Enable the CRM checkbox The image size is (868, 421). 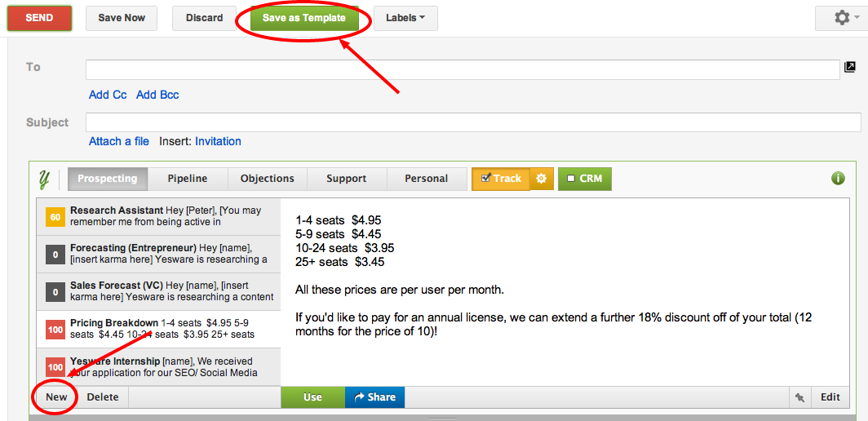pos(571,179)
